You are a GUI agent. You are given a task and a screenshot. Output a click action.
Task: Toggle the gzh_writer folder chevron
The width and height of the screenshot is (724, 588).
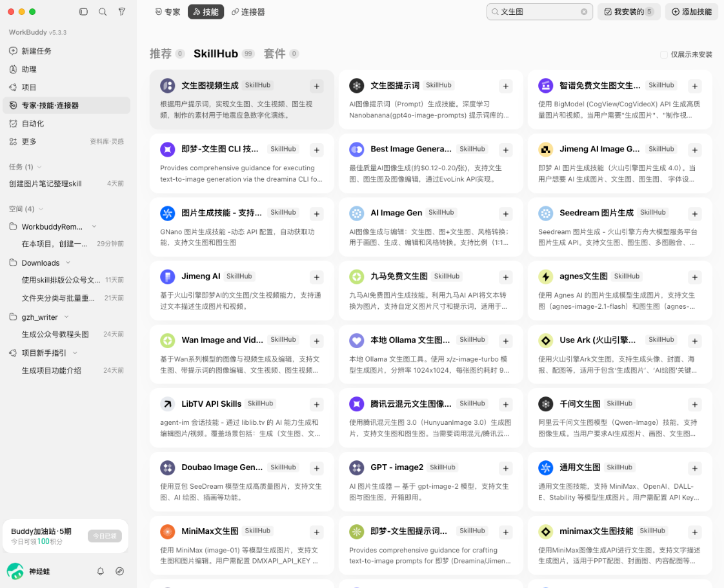click(x=66, y=317)
